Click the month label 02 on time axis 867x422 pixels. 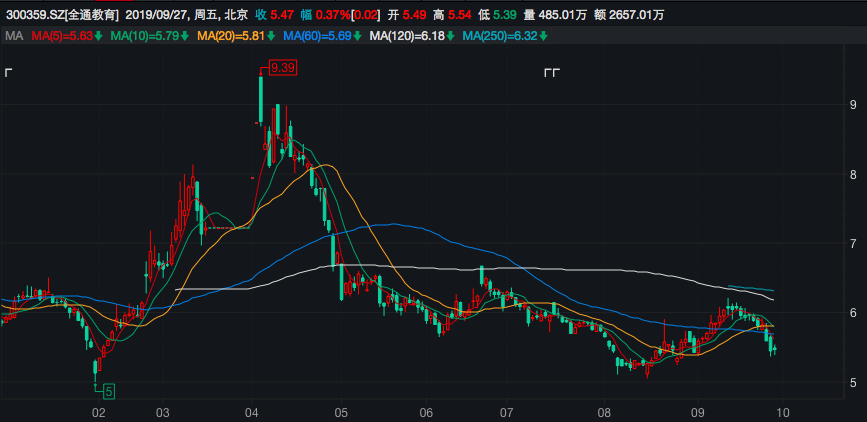98,412
